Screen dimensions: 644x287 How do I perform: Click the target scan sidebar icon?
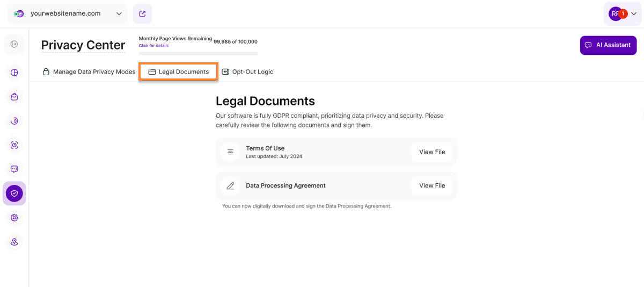pos(14,145)
